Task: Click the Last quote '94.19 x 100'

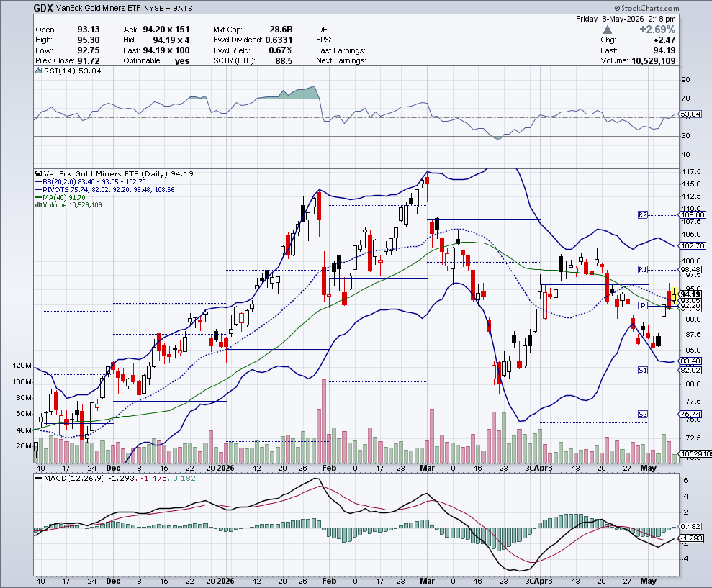Action: (166, 50)
